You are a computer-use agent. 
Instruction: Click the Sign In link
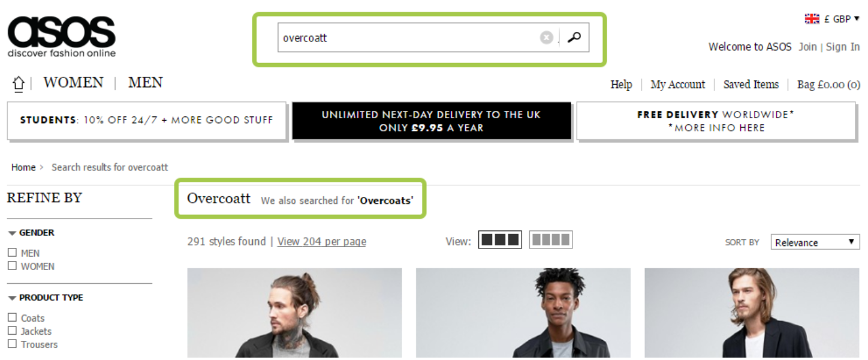click(843, 47)
